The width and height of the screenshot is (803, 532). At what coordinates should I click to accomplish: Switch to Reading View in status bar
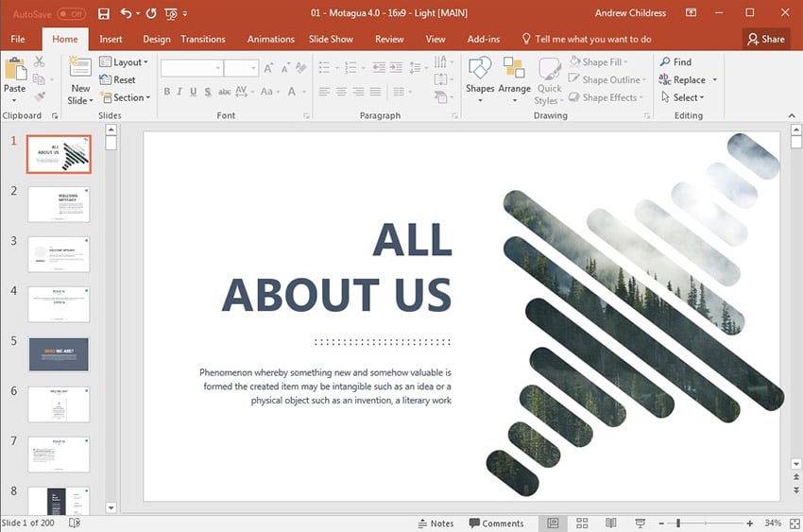coord(610,523)
